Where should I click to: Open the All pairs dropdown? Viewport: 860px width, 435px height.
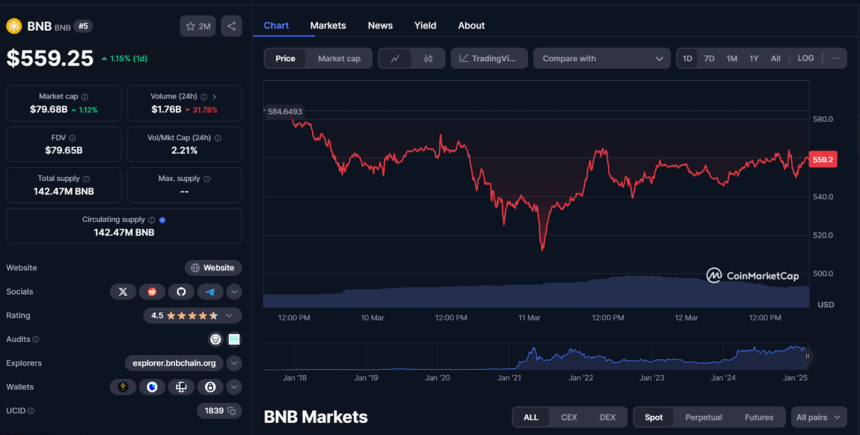point(818,417)
